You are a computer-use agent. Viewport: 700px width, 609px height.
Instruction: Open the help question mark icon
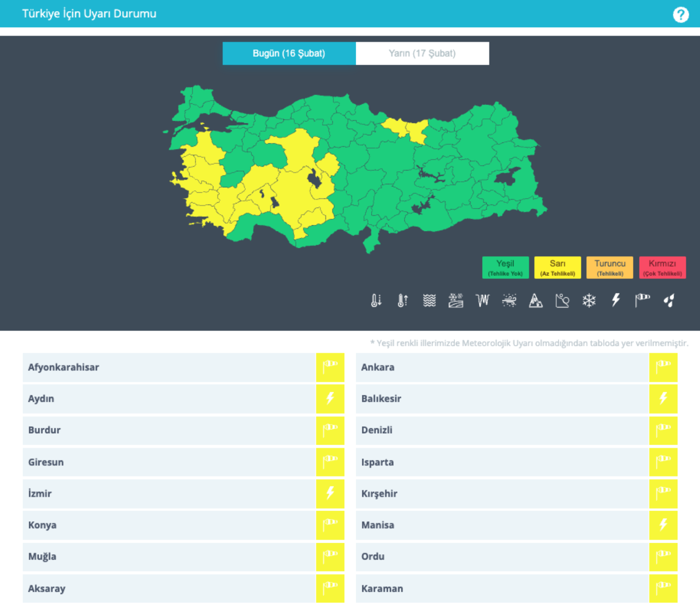tap(681, 15)
